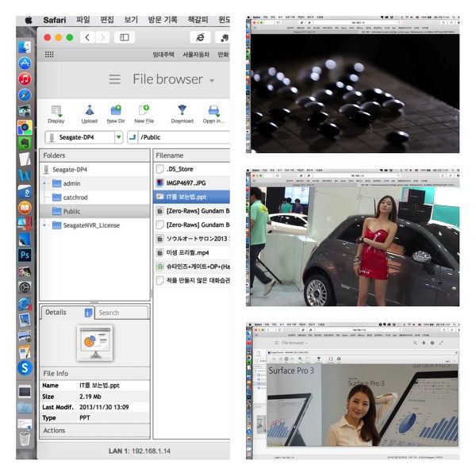Click the Internet Explorer 'e' toolbar button
Screen dimensions: 476x476
point(201,37)
